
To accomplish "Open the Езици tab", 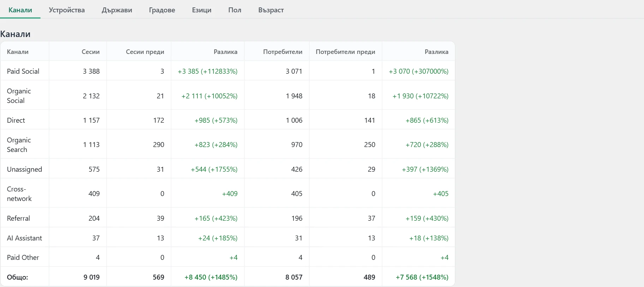I will (202, 10).
